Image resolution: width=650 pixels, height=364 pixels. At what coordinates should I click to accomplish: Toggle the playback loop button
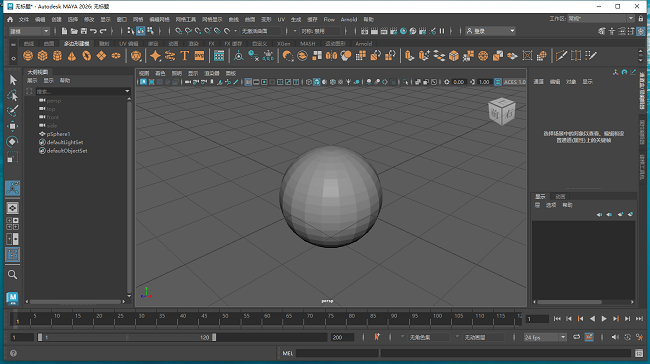pos(577,337)
